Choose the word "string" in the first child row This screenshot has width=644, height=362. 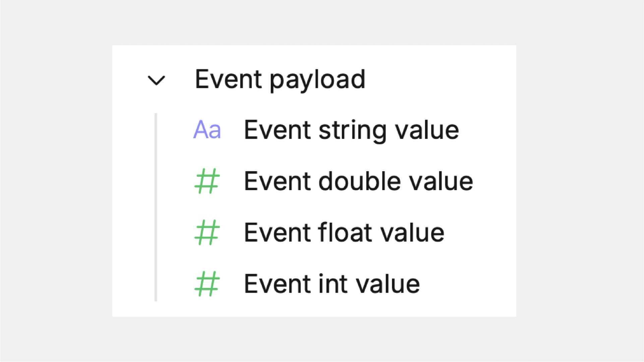(352, 131)
